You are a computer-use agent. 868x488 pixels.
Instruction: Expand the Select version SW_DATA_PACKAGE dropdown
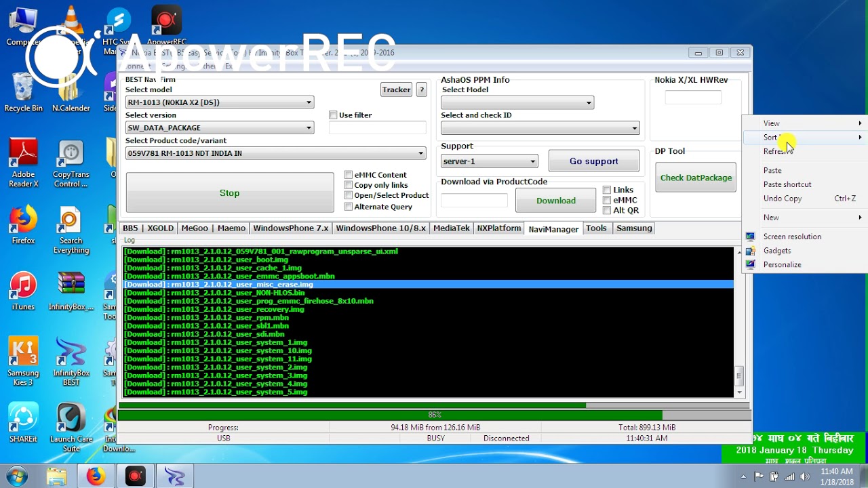tap(220, 127)
